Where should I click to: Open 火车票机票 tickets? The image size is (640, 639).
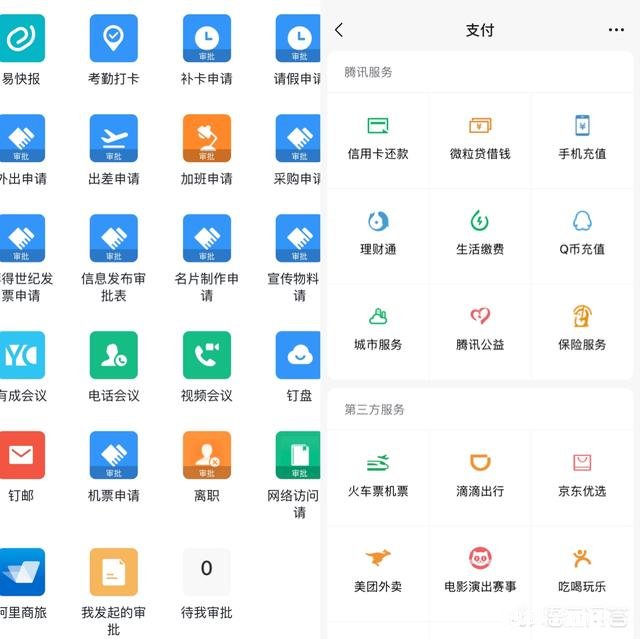click(x=378, y=477)
